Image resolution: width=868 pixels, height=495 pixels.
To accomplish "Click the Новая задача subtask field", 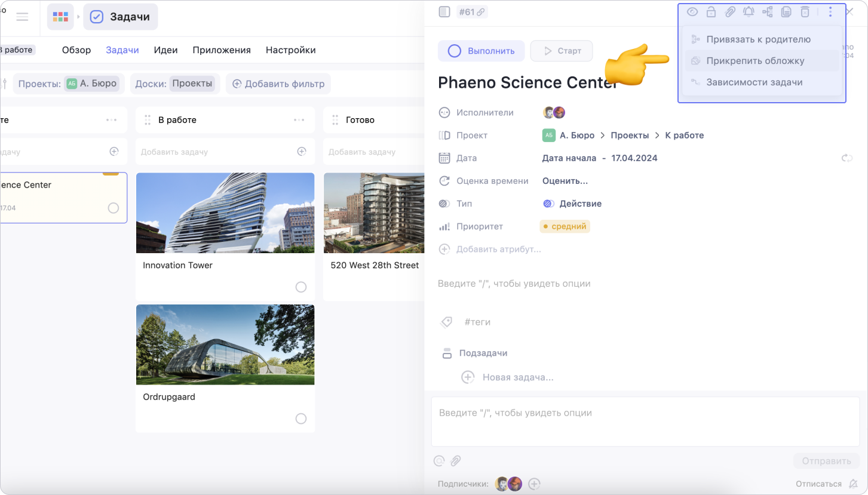I will [x=518, y=377].
